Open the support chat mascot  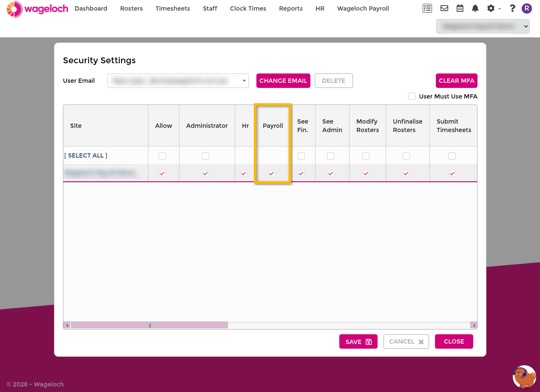524,377
